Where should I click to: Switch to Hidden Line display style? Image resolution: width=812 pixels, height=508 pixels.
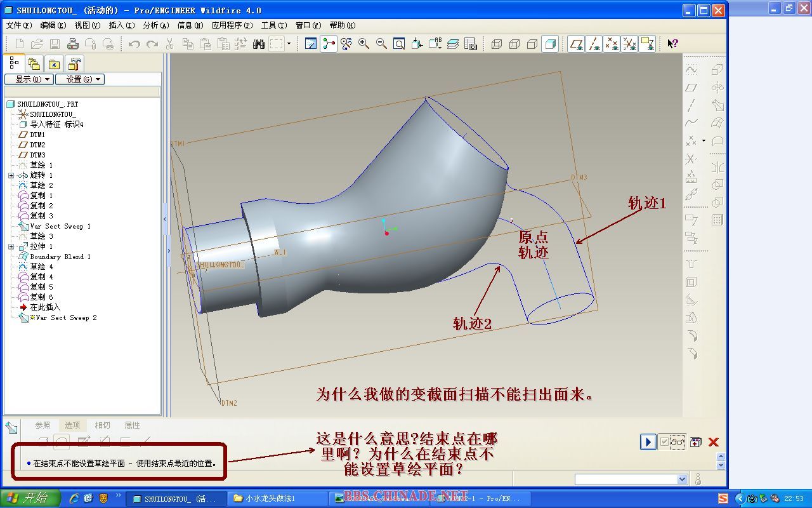(514, 44)
